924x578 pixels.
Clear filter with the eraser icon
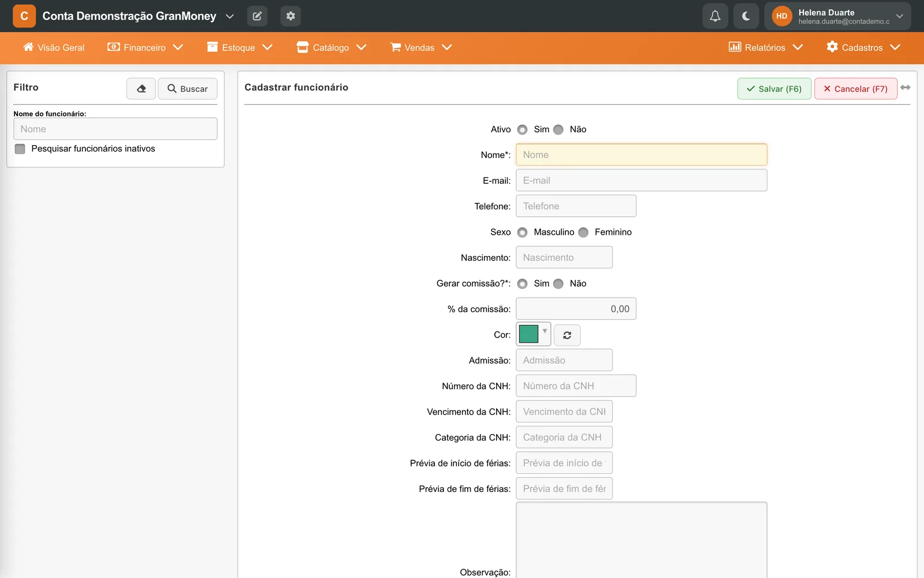(141, 88)
